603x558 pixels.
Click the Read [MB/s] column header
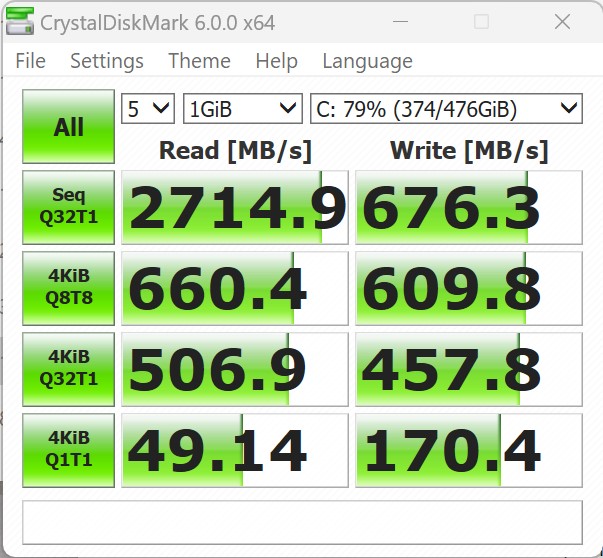pos(235,150)
